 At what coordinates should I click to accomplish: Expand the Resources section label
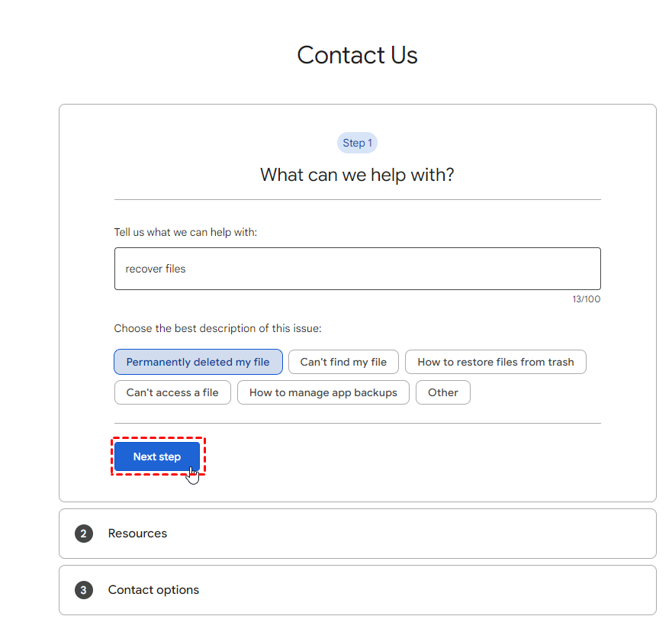137,534
